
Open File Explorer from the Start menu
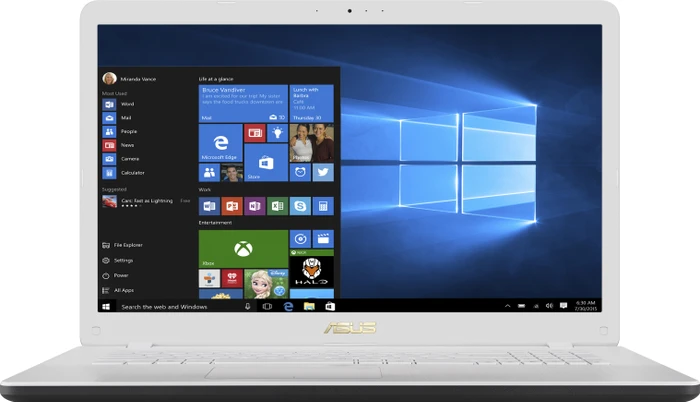[123, 245]
